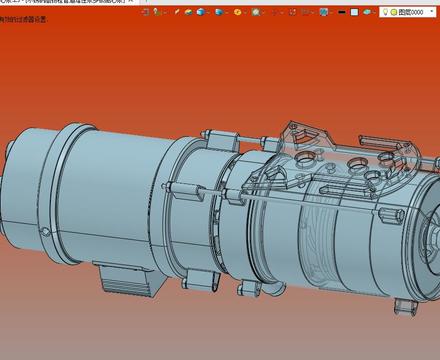Click the teal section plane icon
The image size is (440, 360).
click(x=367, y=12)
